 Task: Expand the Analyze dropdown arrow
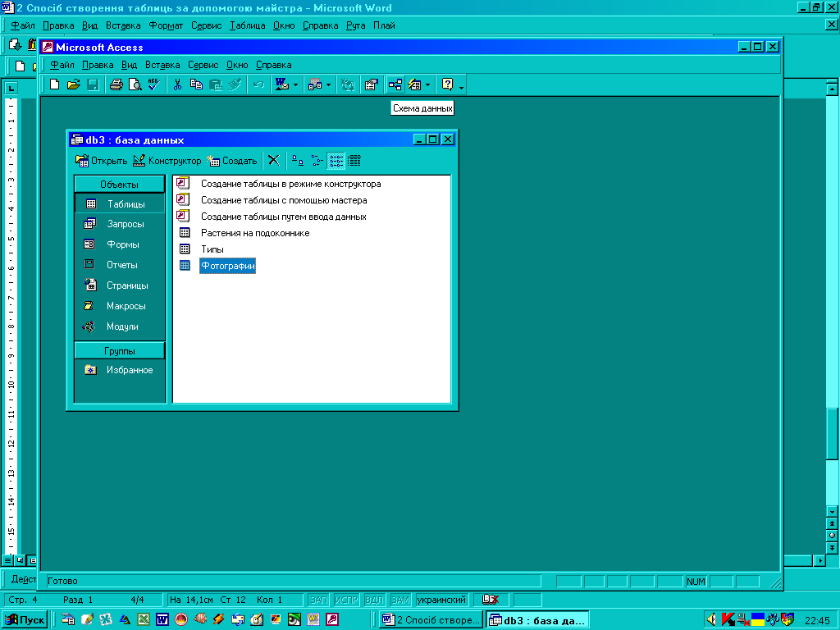[x=328, y=84]
